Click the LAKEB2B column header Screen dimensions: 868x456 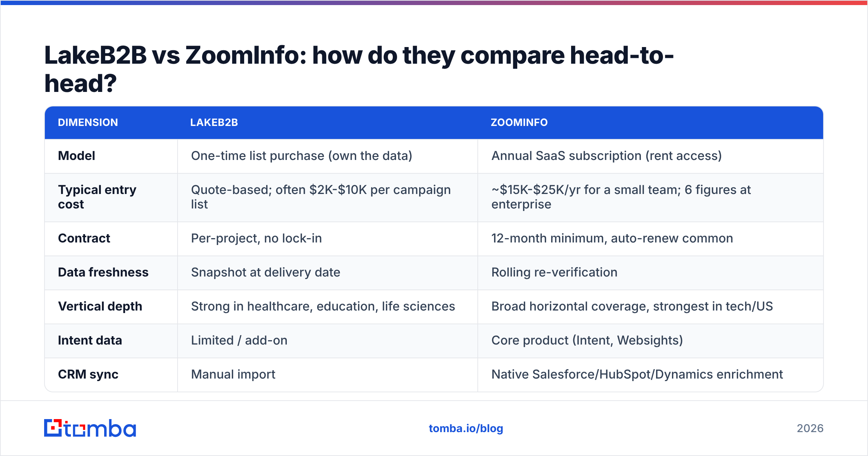point(214,122)
